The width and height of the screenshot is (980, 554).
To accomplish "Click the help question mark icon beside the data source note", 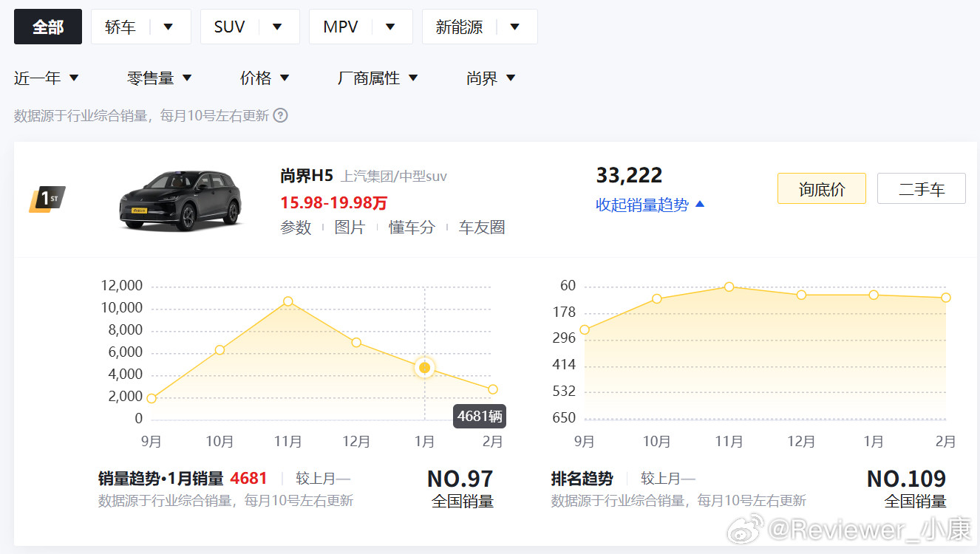I will click(x=279, y=115).
